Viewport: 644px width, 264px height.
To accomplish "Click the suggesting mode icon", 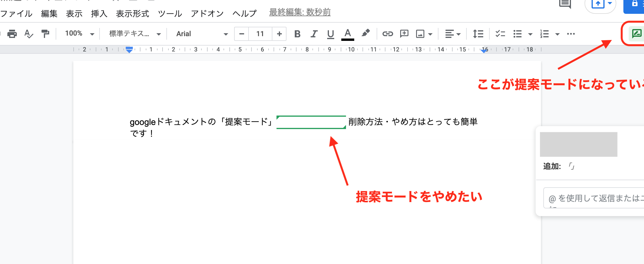I will click(x=637, y=34).
